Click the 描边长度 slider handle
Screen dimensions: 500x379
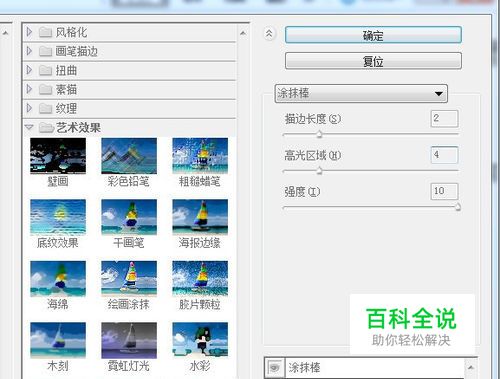319,134
